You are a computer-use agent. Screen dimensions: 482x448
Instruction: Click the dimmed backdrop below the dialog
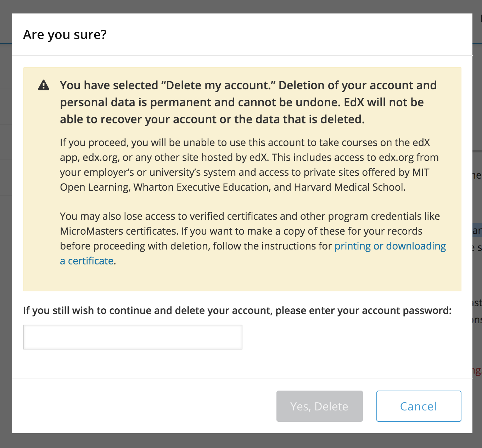241,441
